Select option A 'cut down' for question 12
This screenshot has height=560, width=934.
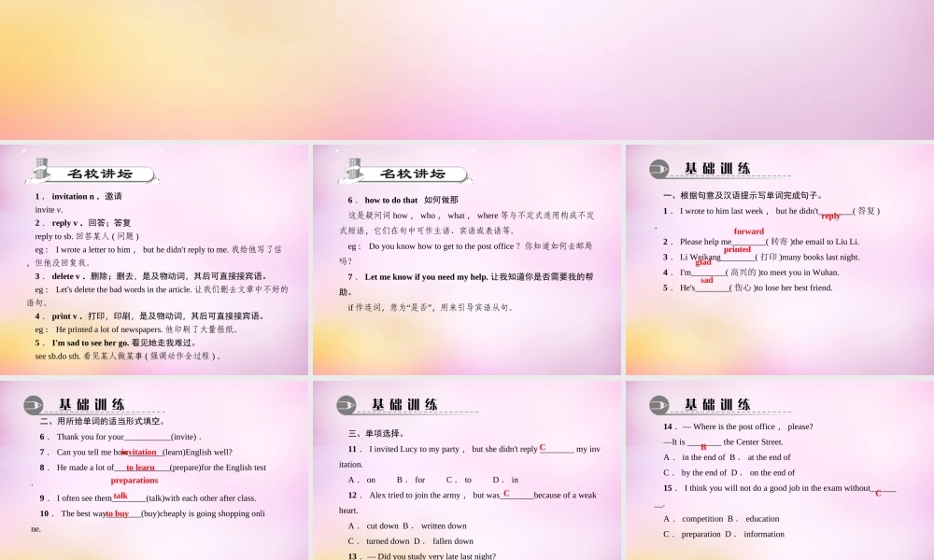point(373,525)
